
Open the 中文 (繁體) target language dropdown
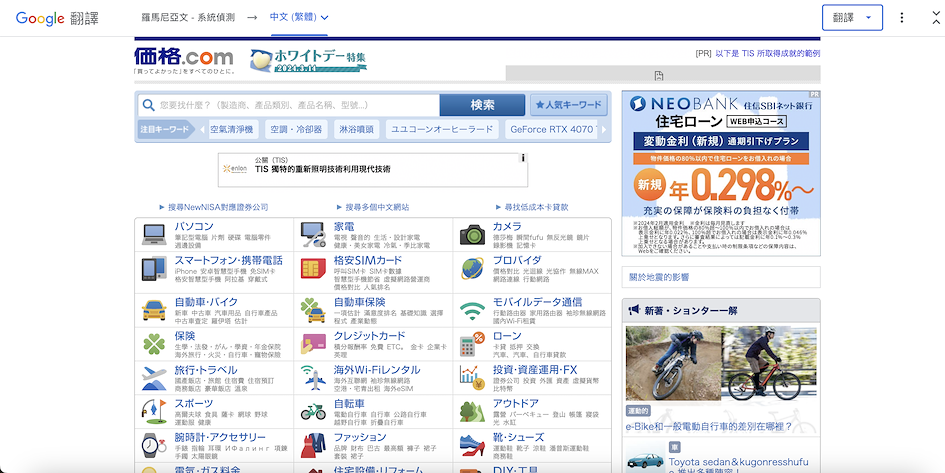[x=299, y=17]
